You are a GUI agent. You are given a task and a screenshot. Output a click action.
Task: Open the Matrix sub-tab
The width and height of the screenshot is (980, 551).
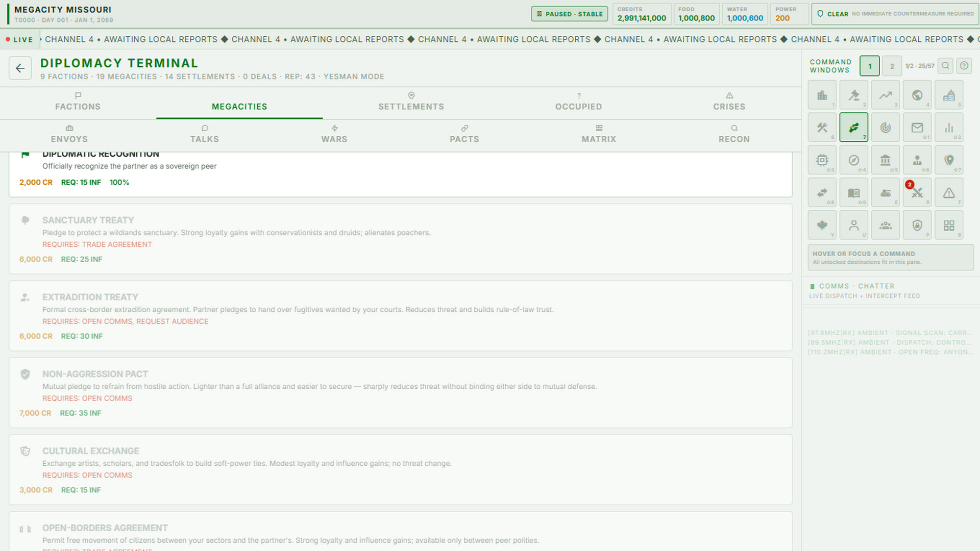[599, 135]
